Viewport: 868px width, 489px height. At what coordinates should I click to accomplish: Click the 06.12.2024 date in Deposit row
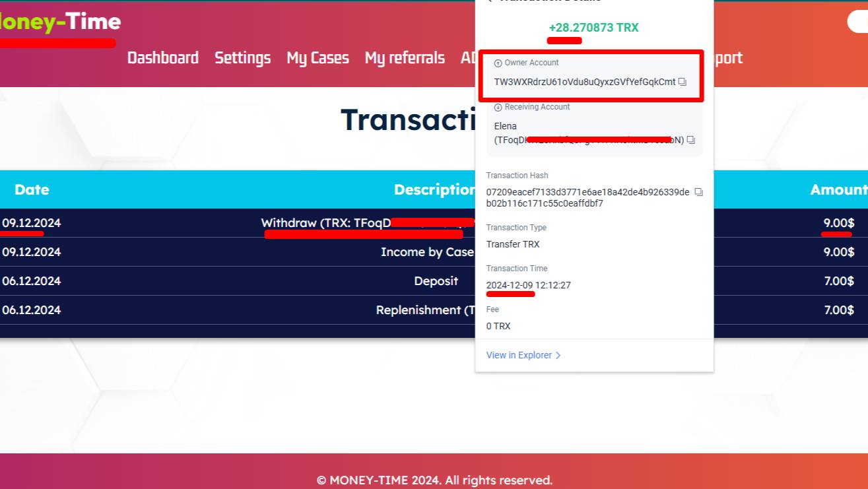pos(31,281)
